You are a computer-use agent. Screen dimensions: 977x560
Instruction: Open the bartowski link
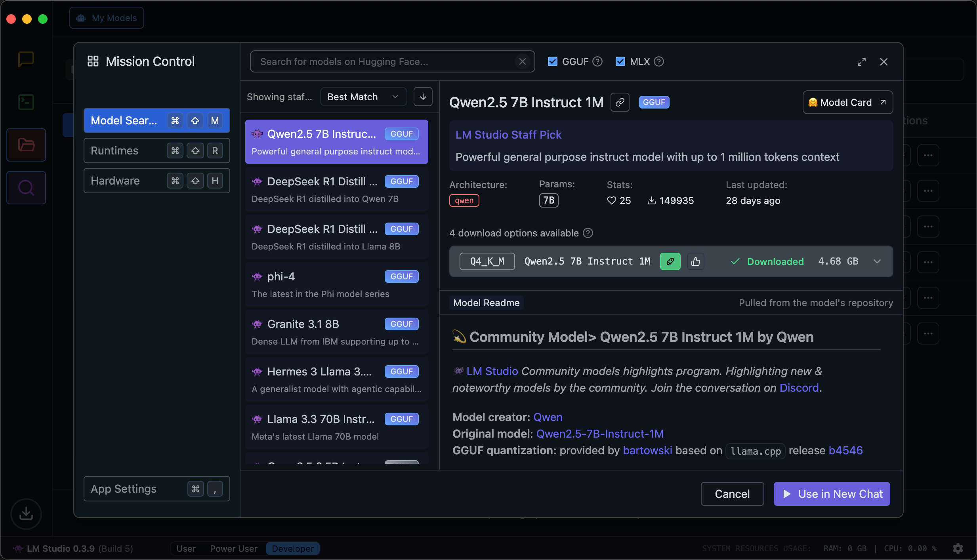(647, 450)
